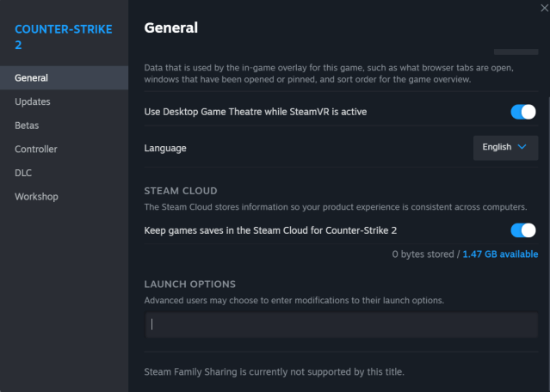Click the LAUNCH OPTIONS section heading
This screenshot has width=550, height=392.
[x=189, y=284]
